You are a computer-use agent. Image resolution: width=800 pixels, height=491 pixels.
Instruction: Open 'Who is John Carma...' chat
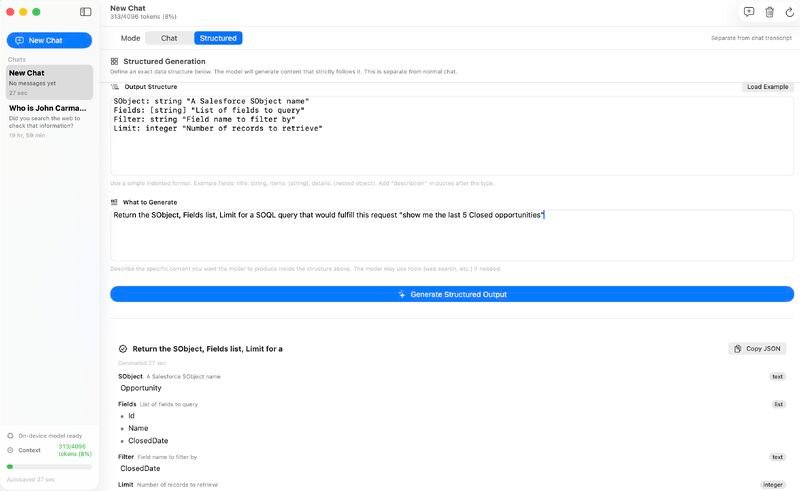[49, 121]
